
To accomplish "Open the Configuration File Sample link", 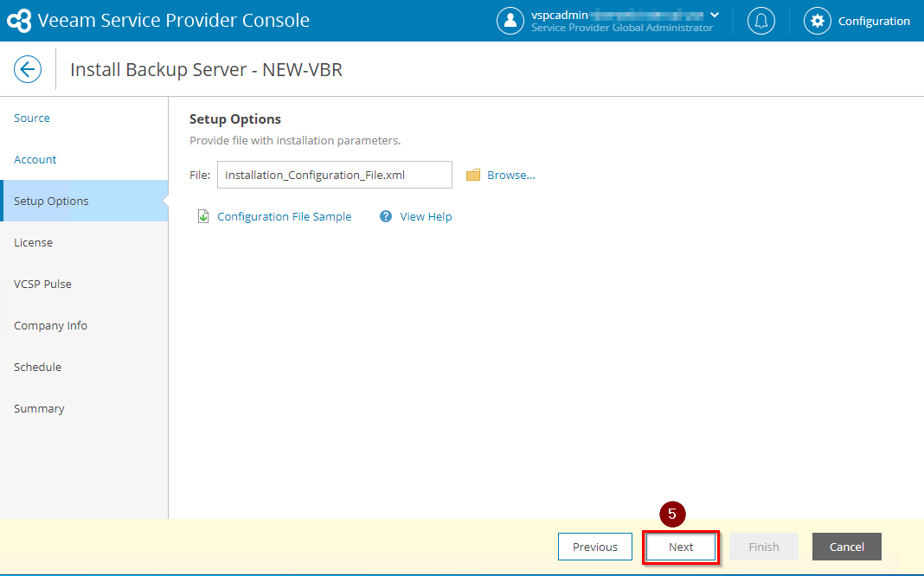I will pos(284,217).
